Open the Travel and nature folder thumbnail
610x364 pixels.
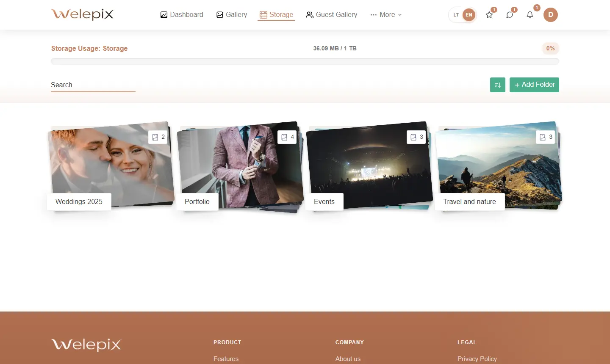[499, 165]
